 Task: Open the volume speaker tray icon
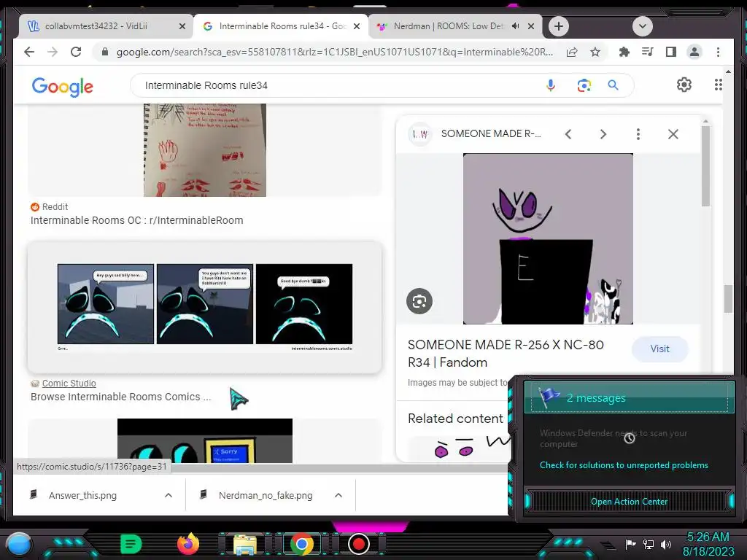[665, 544]
